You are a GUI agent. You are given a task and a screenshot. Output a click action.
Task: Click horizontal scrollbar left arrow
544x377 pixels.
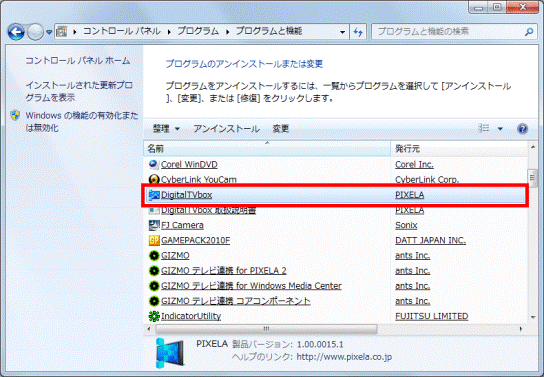tap(149, 329)
